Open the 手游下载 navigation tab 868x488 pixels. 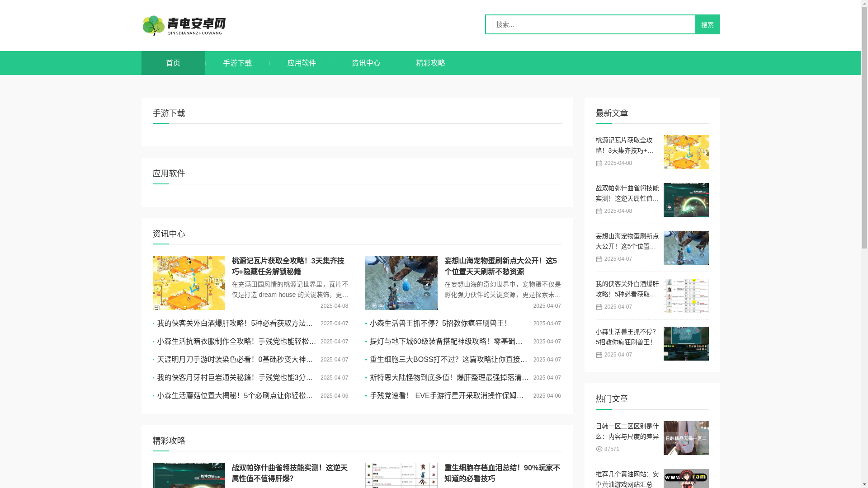click(x=237, y=63)
